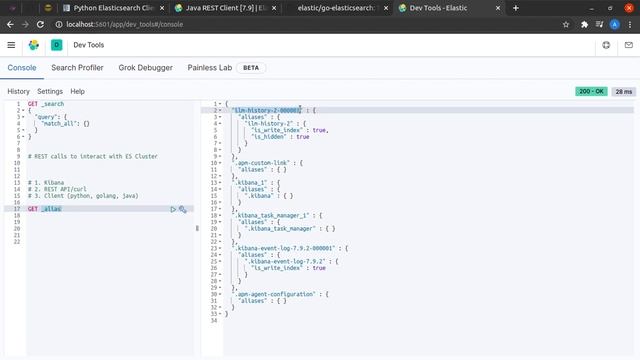The width and height of the screenshot is (640, 360).
Task: Open the green D space avatar
Action: [56, 45]
